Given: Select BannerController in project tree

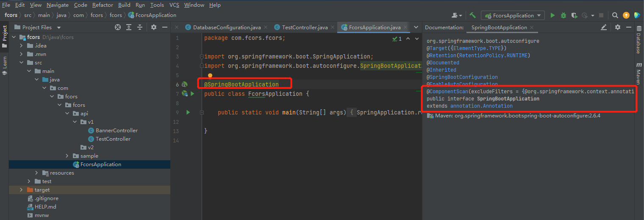Looking at the screenshot, I should 117,131.
